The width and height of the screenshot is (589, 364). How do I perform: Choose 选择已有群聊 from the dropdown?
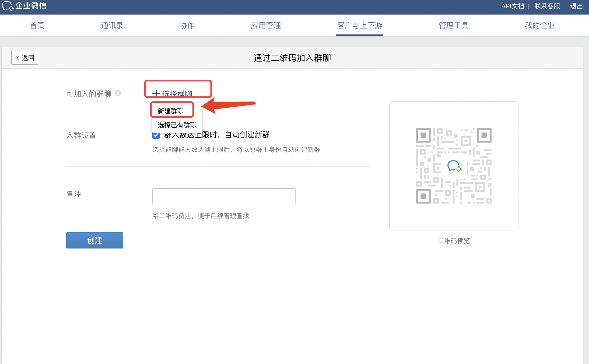click(x=177, y=125)
